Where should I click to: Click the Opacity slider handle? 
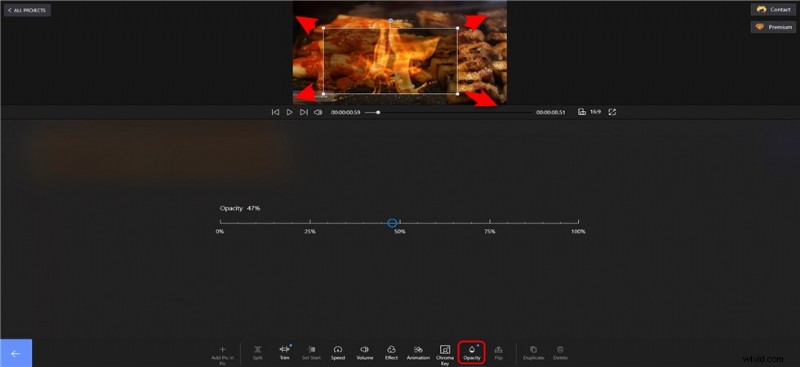click(392, 223)
